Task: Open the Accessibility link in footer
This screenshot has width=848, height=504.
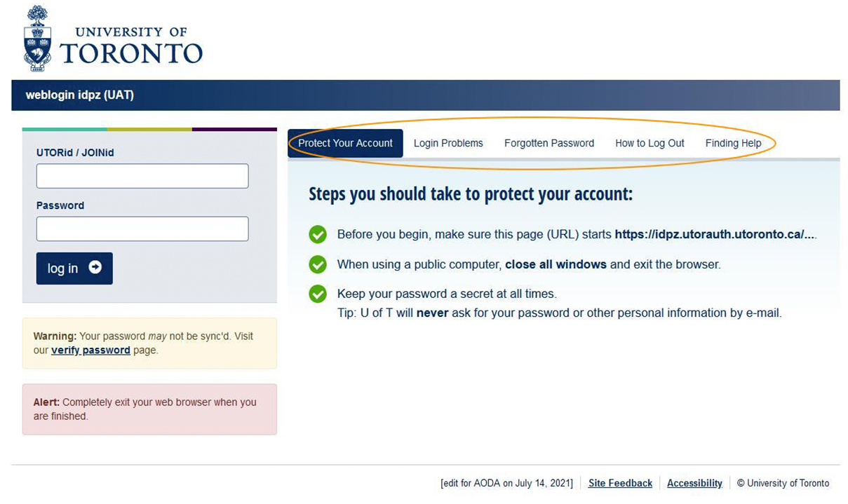Action: point(694,483)
